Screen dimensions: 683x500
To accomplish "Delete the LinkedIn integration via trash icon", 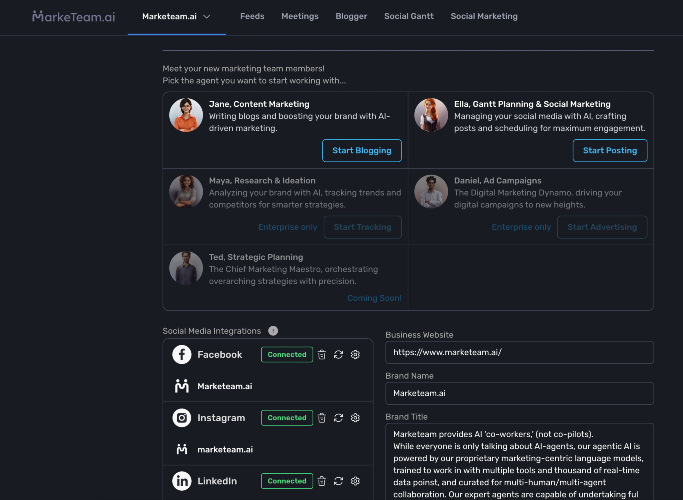I will coord(321,481).
